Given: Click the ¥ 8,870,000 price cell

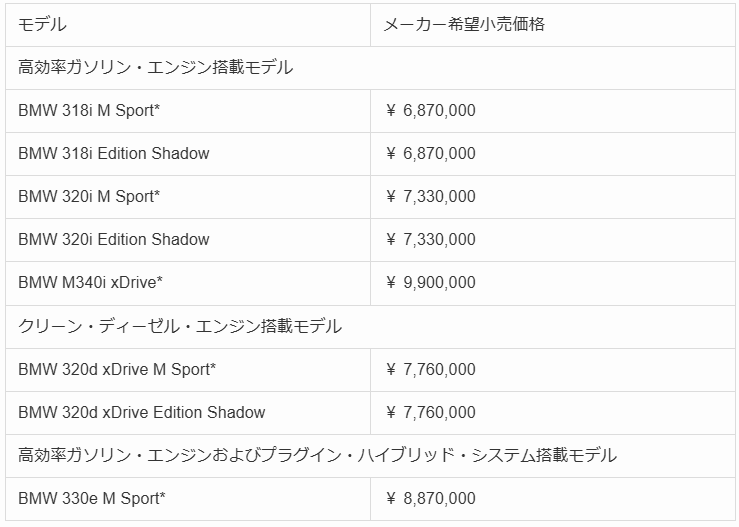Looking at the screenshot, I should click(x=431, y=498).
